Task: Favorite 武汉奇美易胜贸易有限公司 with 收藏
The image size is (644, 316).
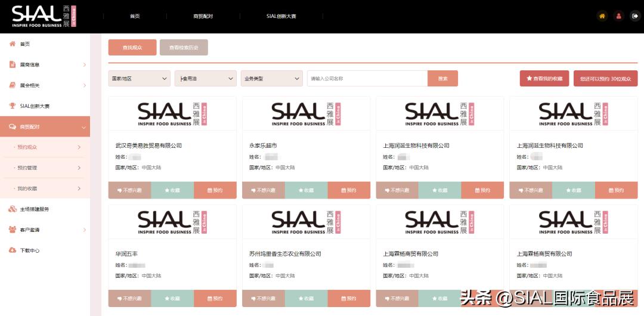Action: point(172,190)
